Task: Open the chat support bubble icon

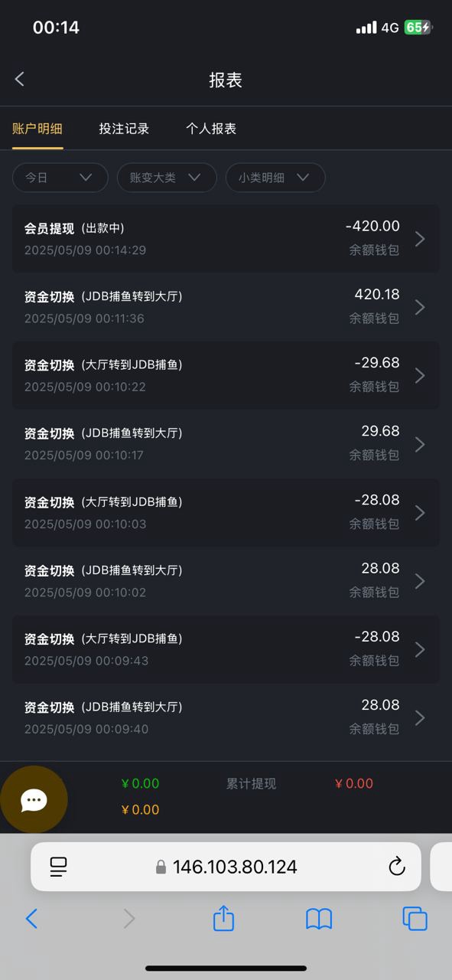Action: coord(34,800)
